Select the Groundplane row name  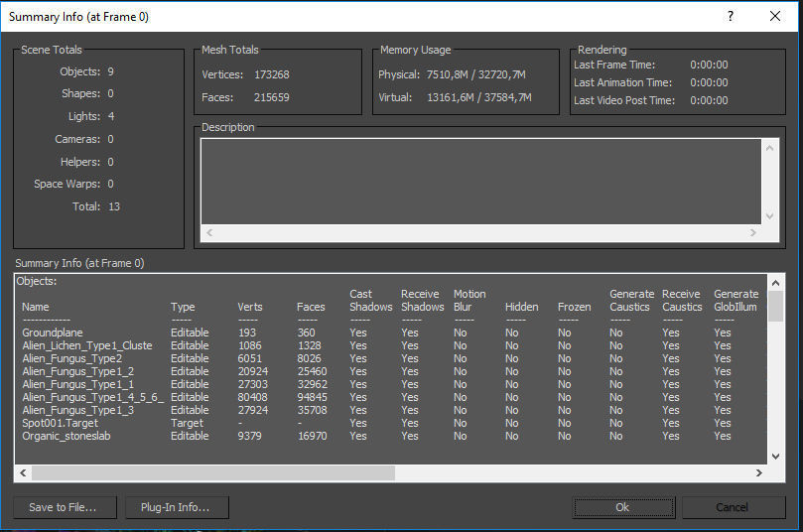click(53, 332)
